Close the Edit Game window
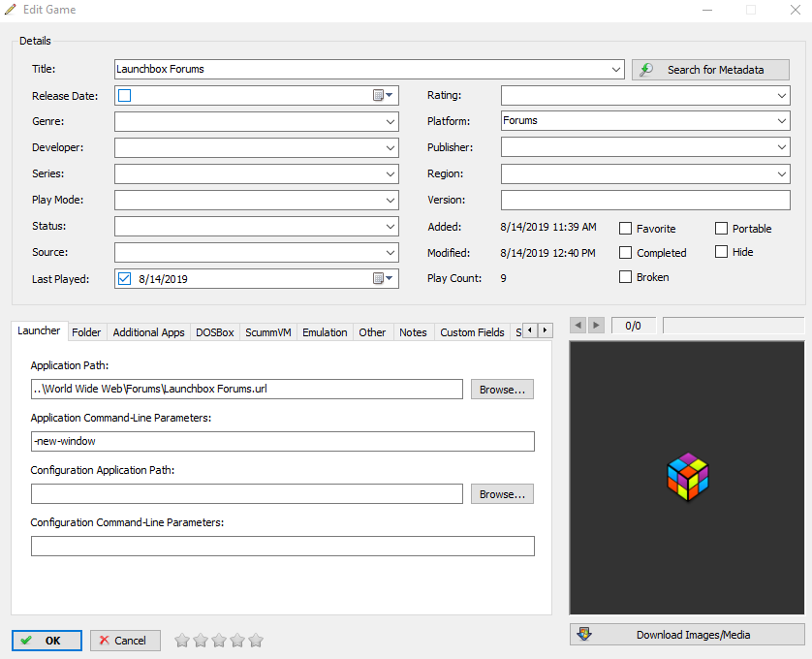Image resolution: width=812 pixels, height=659 pixels. coord(796,10)
